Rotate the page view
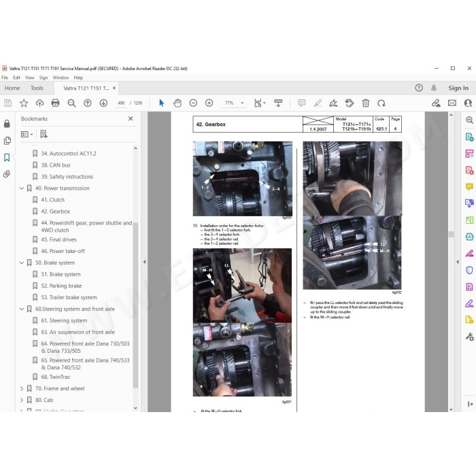 pos(381,103)
